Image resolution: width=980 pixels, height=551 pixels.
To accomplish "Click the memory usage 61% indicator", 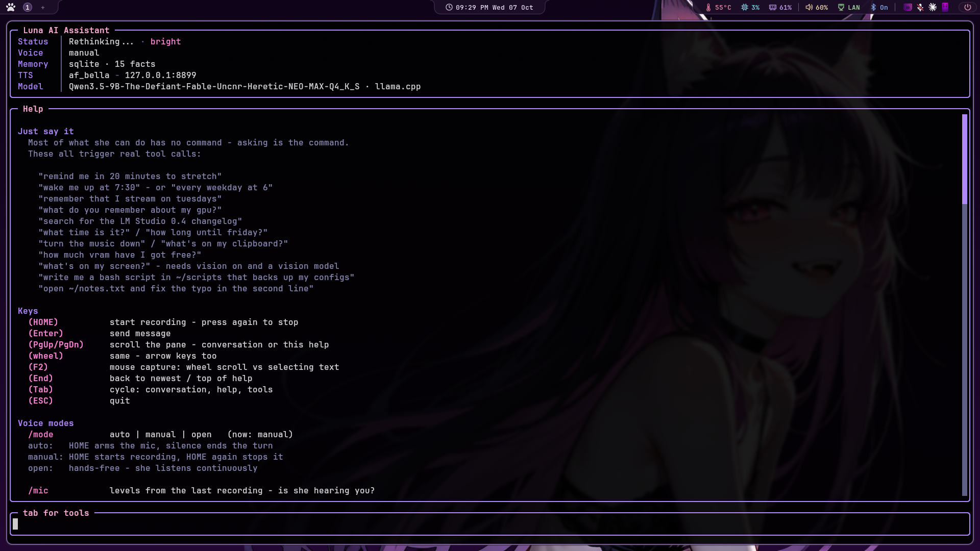I will tap(780, 7).
